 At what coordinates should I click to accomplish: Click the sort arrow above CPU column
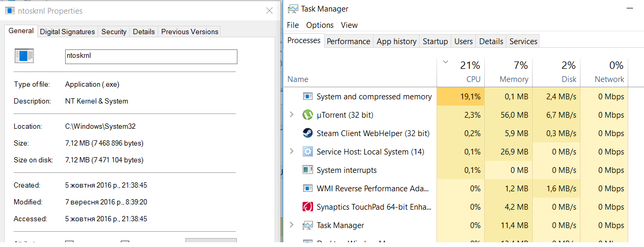[446, 62]
